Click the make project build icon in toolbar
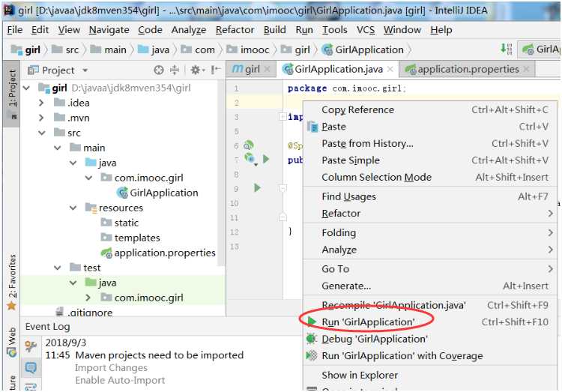This screenshot has height=392, width=562. pyautogui.click(x=507, y=49)
